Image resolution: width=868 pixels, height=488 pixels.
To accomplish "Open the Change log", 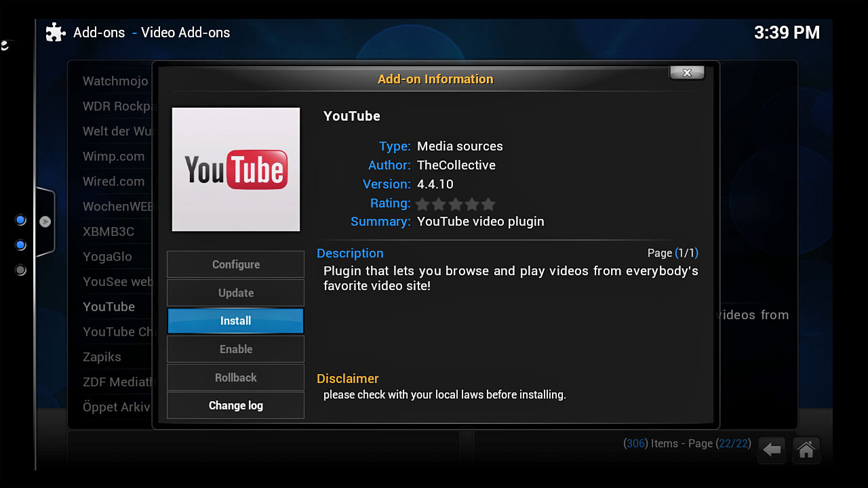I will point(235,405).
